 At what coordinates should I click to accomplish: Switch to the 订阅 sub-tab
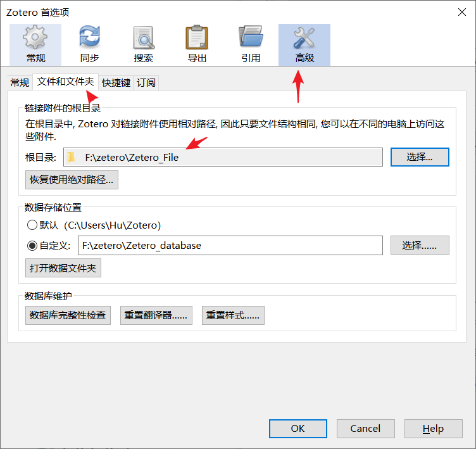tap(146, 82)
